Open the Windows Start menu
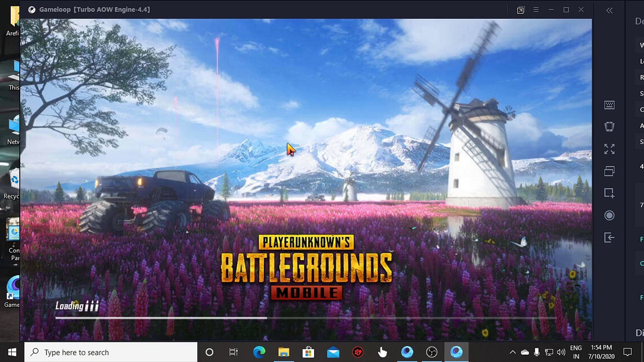This screenshot has width=644, height=362. (12, 352)
